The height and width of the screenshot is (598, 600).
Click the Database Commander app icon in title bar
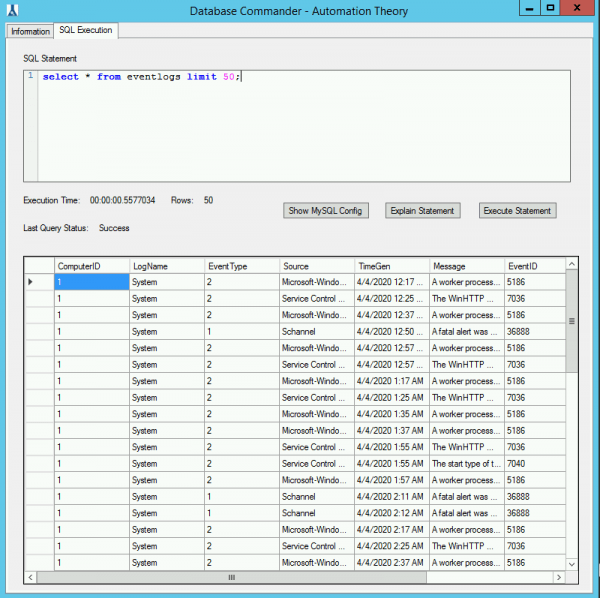point(13,9)
